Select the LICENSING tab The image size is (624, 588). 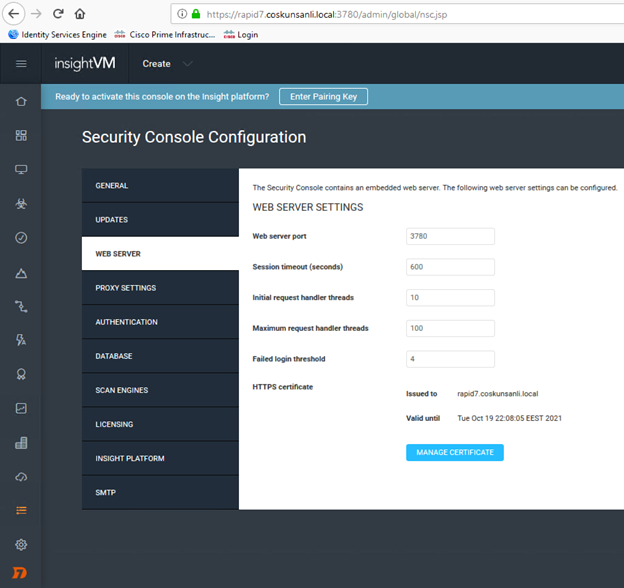click(x=160, y=424)
